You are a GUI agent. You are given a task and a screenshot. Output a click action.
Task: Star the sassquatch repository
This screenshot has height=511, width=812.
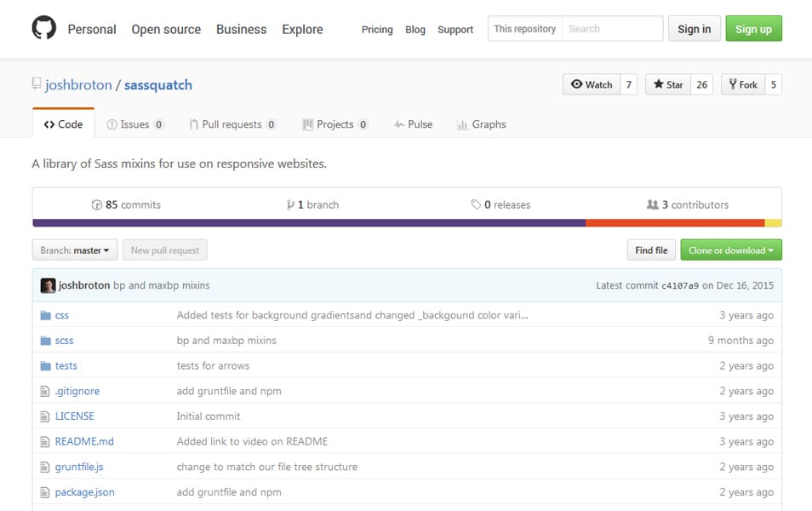coord(668,84)
